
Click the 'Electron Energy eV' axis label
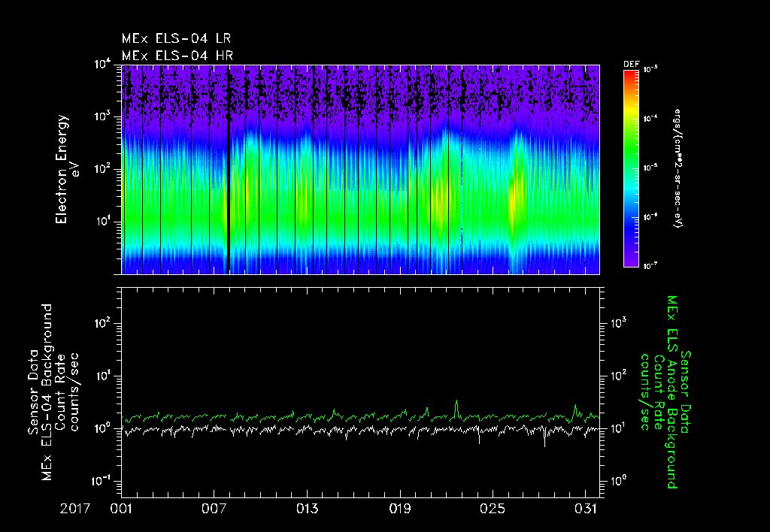click(x=67, y=169)
